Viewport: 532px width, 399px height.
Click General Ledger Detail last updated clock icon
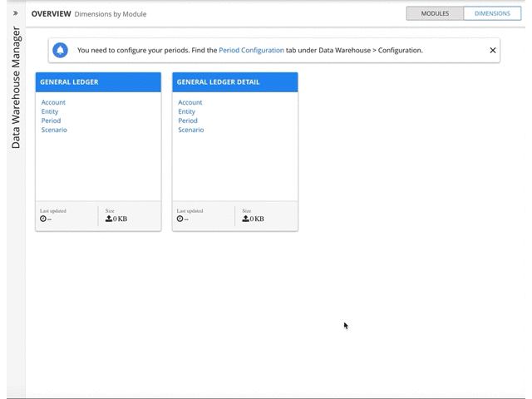[x=180, y=219]
